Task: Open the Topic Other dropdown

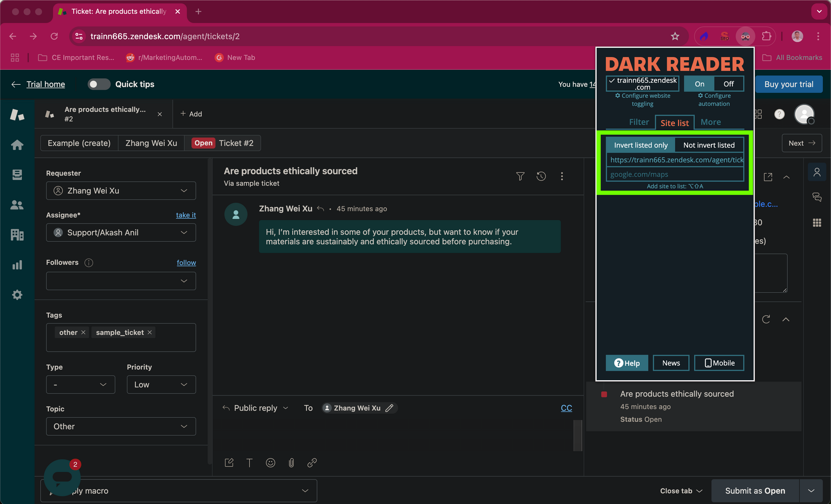Action: tap(121, 427)
